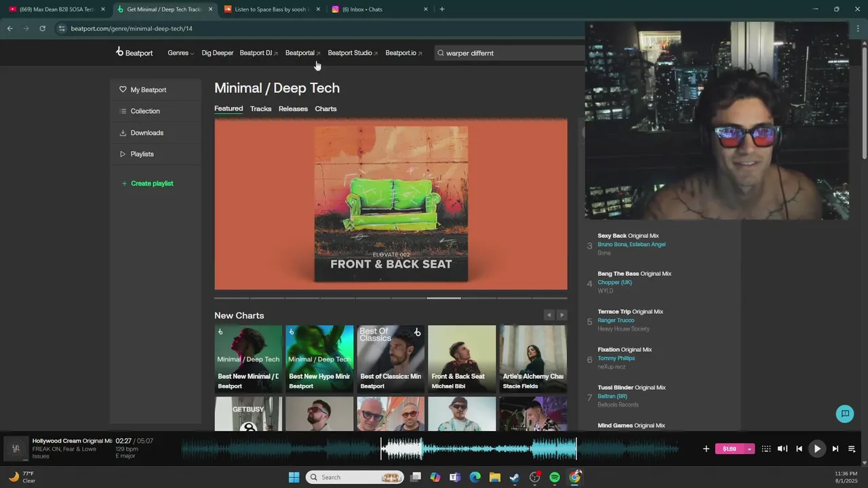Open the Beatport DJ external link
Image resolution: width=868 pixels, height=488 pixels.
click(258, 53)
